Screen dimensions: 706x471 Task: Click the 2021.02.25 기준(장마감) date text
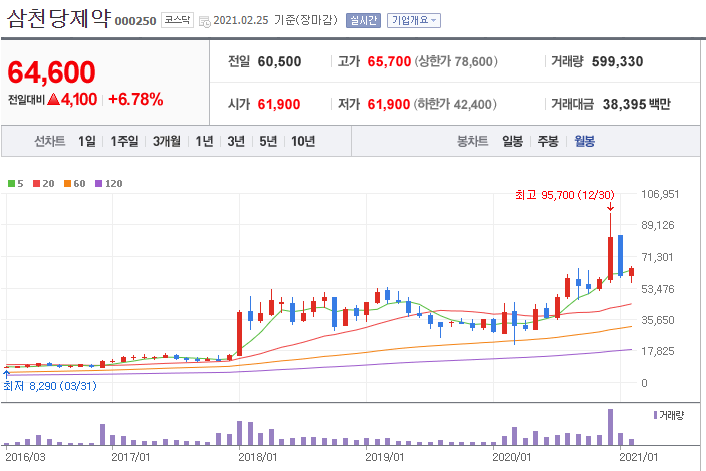click(275, 20)
